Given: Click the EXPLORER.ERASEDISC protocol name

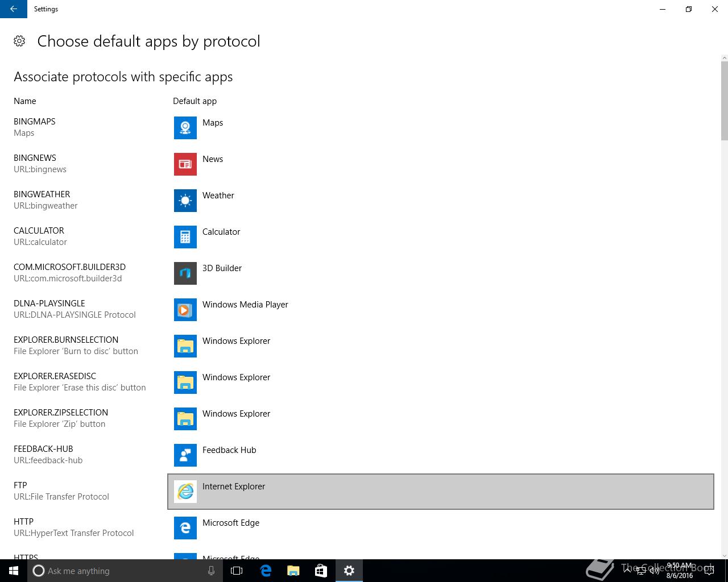Looking at the screenshot, I should (x=55, y=376).
